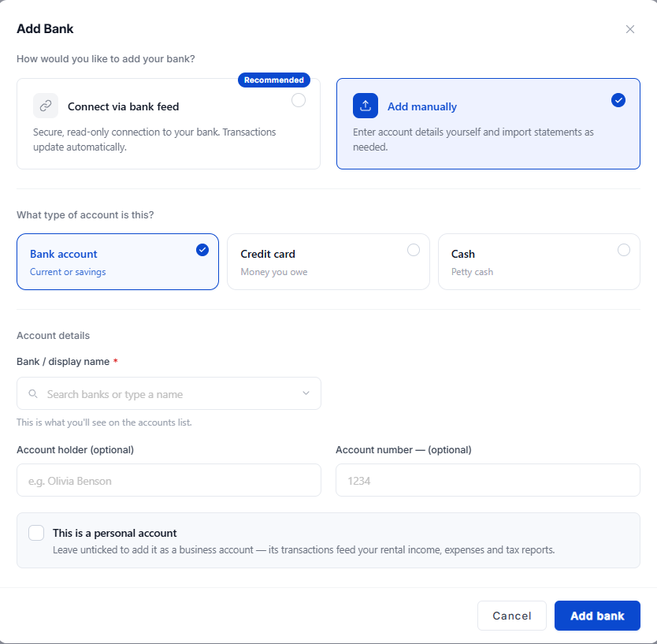The width and height of the screenshot is (657, 644).
Task: Open the Search banks combo box
Action: coord(169,393)
